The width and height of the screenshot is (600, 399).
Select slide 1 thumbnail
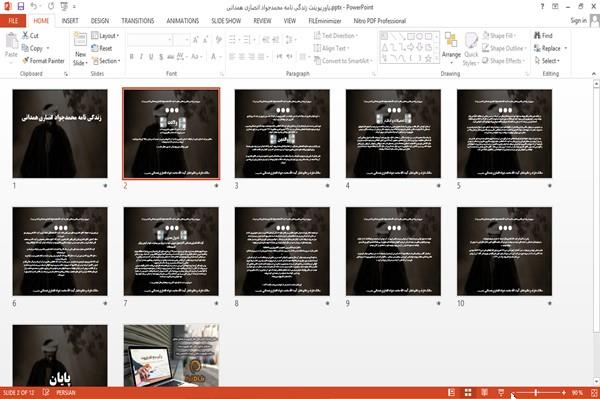(x=60, y=134)
